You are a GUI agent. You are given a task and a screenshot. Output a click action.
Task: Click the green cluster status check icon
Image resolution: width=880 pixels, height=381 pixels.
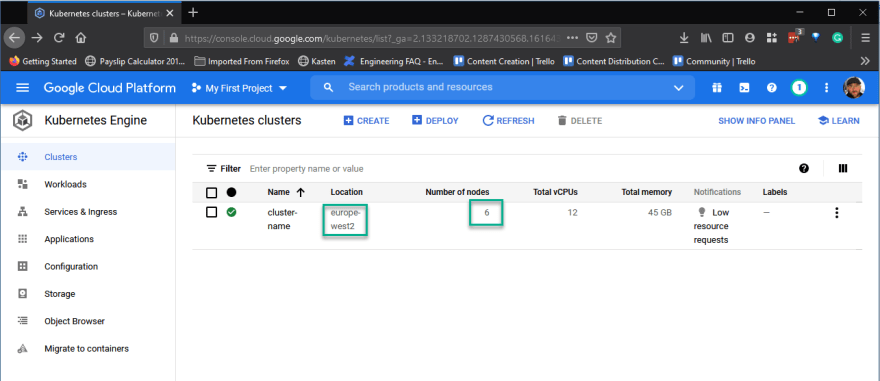(231, 212)
